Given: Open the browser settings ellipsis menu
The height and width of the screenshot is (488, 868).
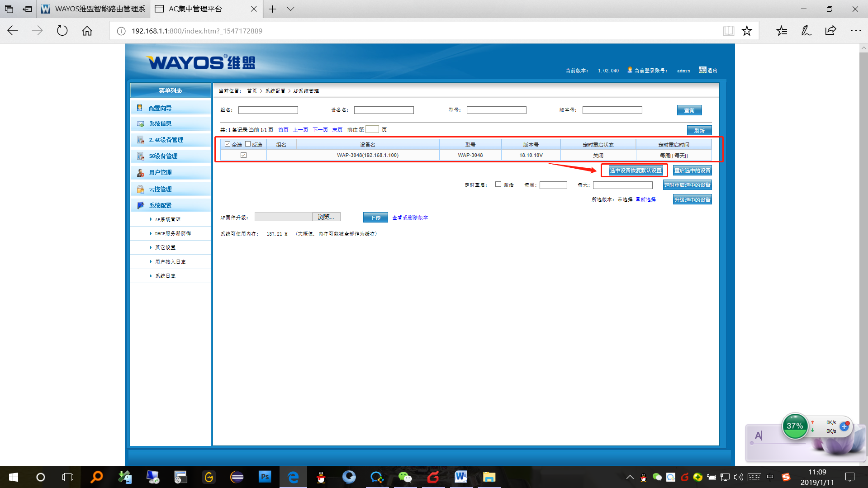Looking at the screenshot, I should tap(855, 31).
